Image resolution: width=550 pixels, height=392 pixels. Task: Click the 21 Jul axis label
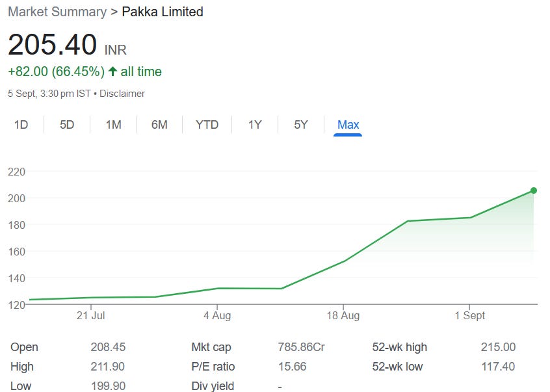click(x=91, y=315)
